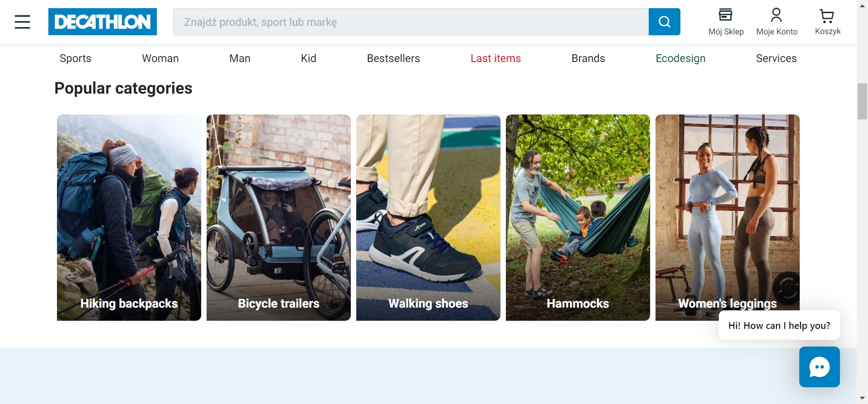Image resolution: width=868 pixels, height=404 pixels.
Task: Open the Woman menu
Action: (160, 58)
